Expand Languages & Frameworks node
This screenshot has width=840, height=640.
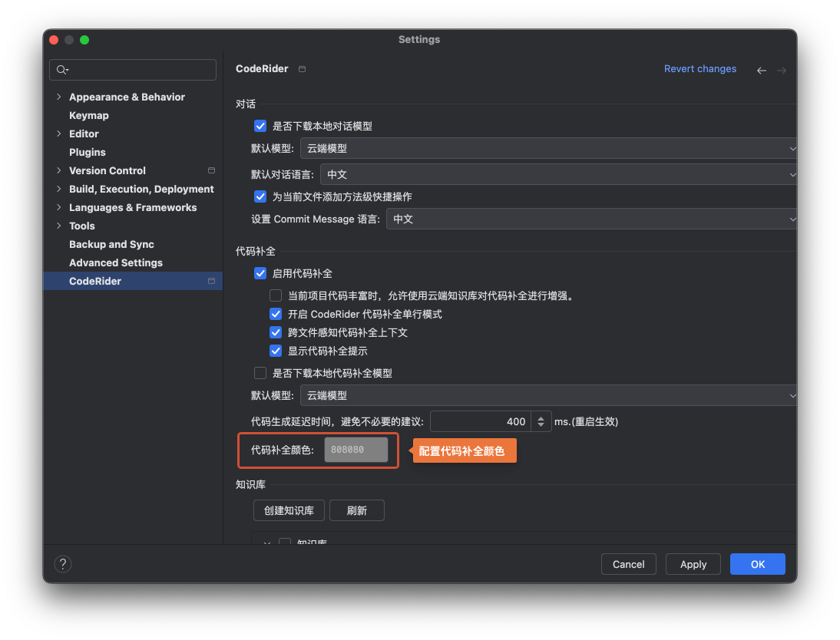click(59, 207)
